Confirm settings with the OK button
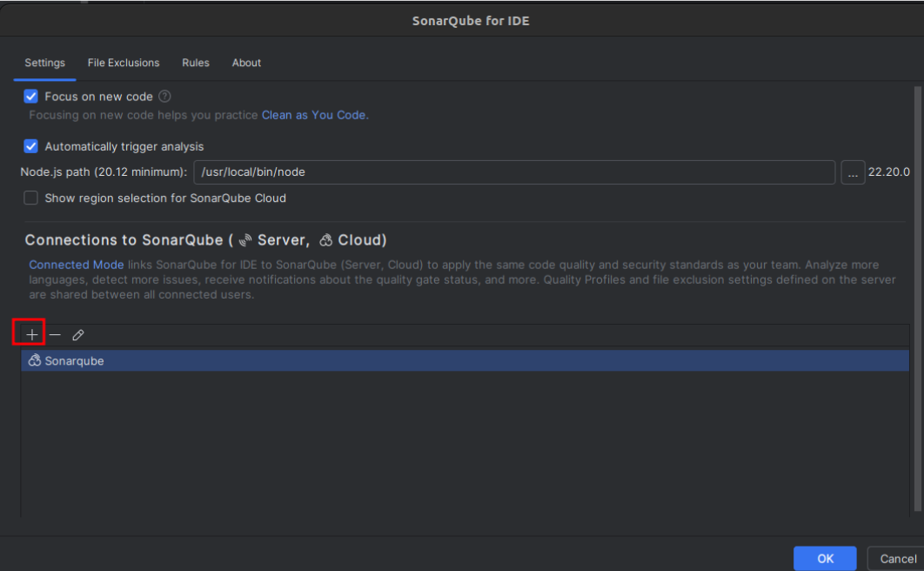This screenshot has width=924, height=571. point(824,558)
